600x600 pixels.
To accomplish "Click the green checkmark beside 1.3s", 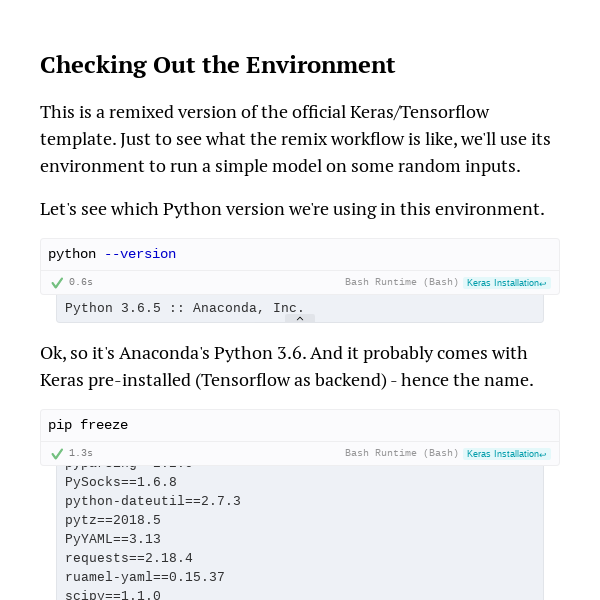I will pyautogui.click(x=57, y=454).
